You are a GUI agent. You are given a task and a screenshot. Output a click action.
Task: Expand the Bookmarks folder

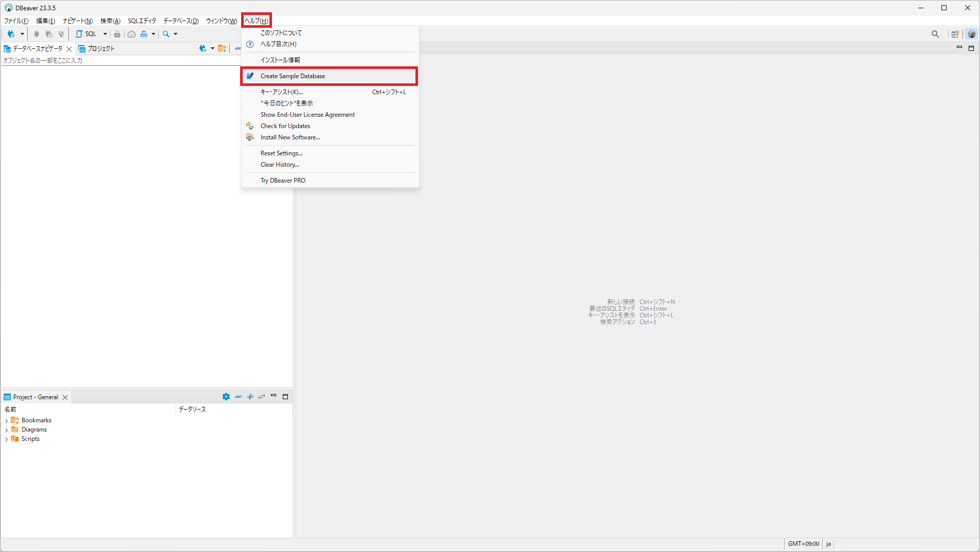[x=6, y=421]
